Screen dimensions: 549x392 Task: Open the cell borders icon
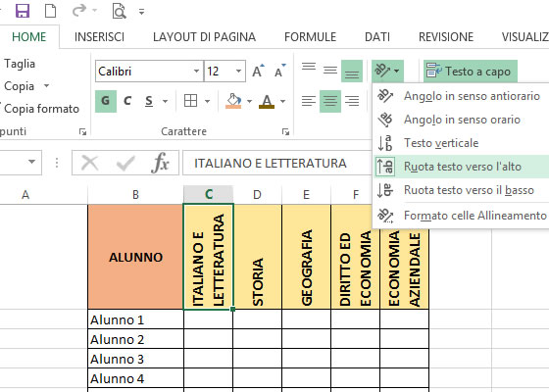(x=191, y=101)
